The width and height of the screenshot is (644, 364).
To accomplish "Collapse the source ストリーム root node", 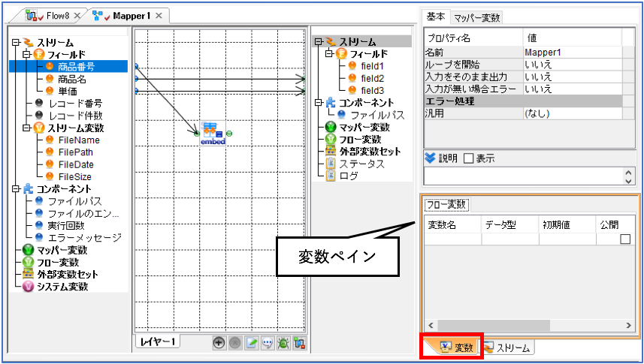I will pyautogui.click(x=16, y=42).
